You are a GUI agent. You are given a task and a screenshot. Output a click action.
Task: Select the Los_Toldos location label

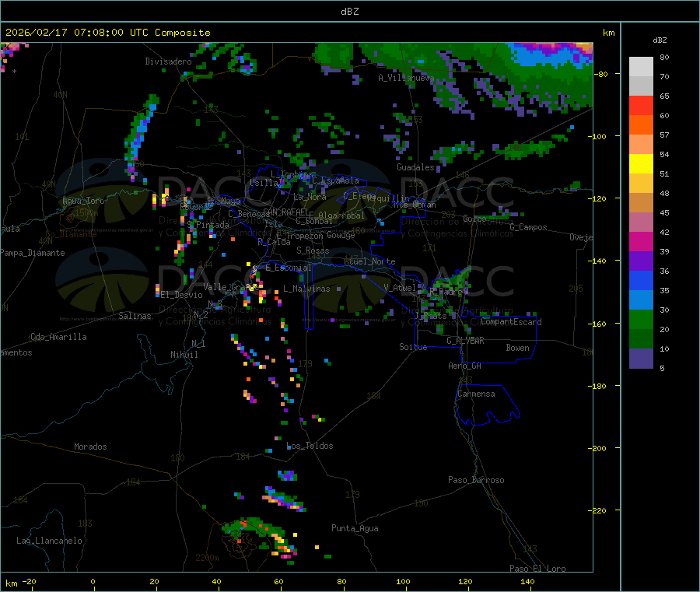pos(310,446)
